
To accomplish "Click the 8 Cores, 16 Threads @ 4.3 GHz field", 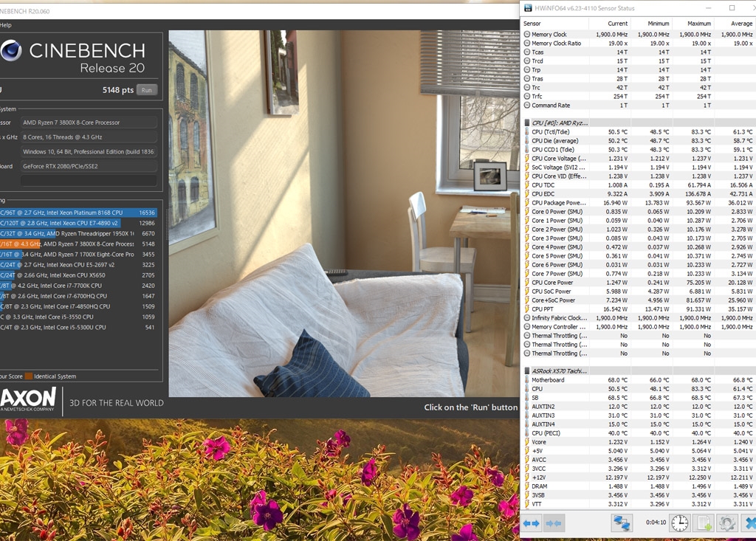I will click(89, 137).
